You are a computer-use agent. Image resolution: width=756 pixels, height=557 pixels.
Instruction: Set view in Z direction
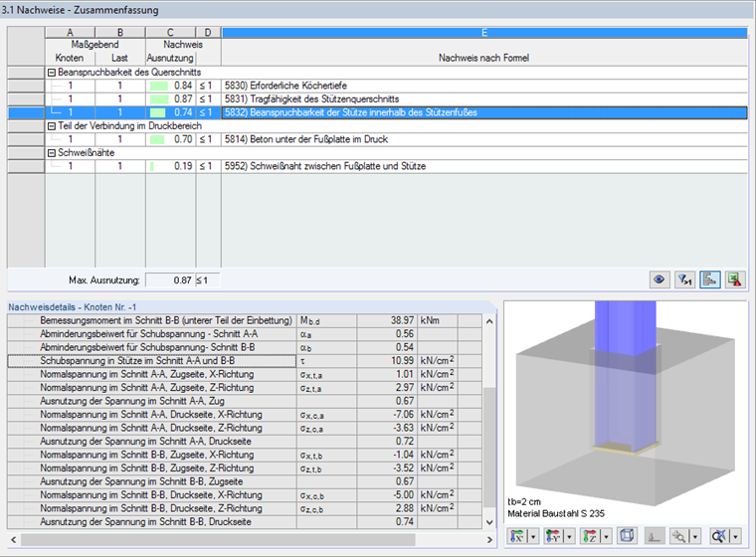590,536
